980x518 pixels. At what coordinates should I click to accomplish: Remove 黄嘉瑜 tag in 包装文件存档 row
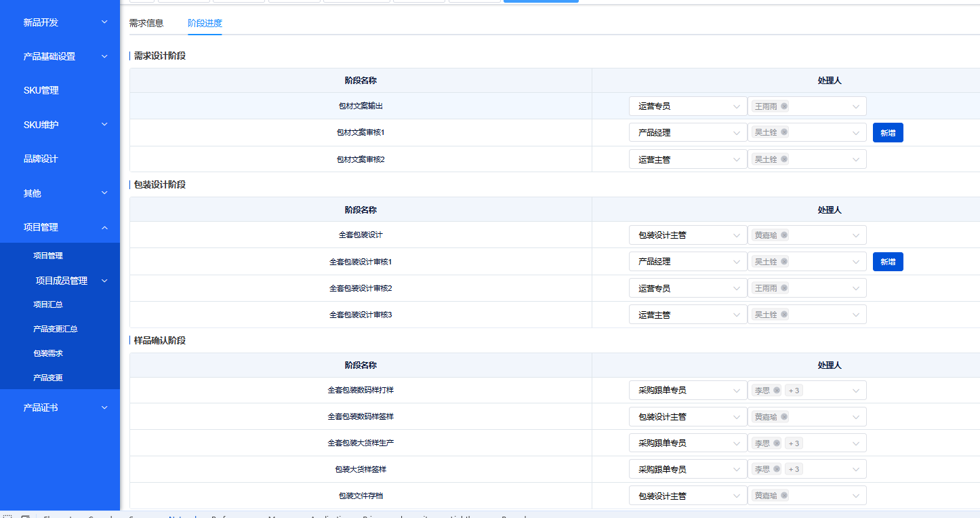tap(784, 496)
